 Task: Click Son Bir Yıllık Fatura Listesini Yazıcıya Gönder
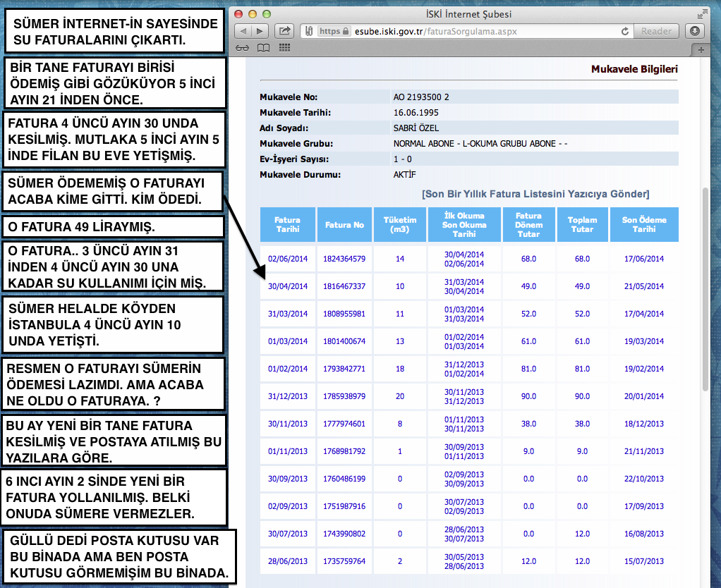click(535, 194)
